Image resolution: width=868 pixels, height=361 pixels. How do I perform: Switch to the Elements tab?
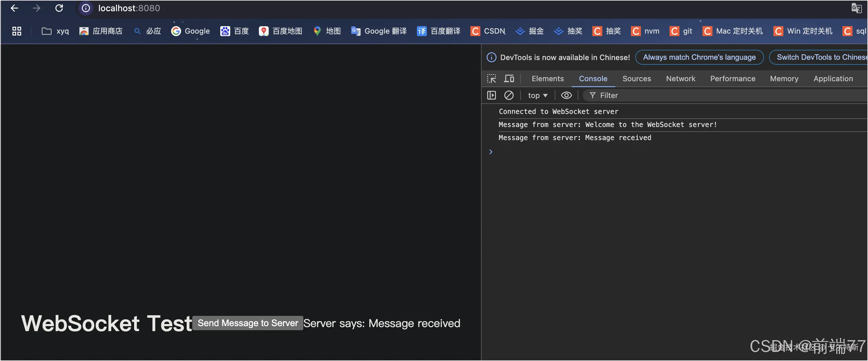coord(547,78)
